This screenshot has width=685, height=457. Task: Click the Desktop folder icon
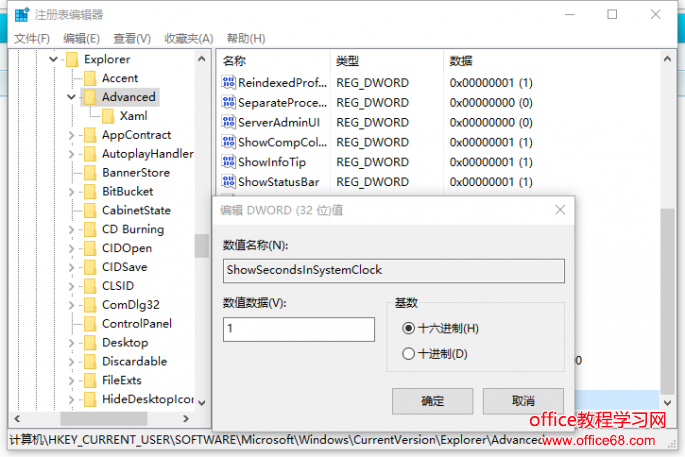90,342
